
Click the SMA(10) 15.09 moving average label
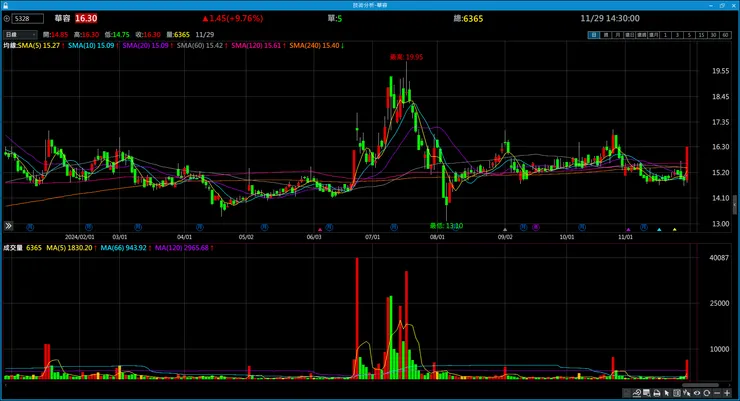[x=93, y=46]
